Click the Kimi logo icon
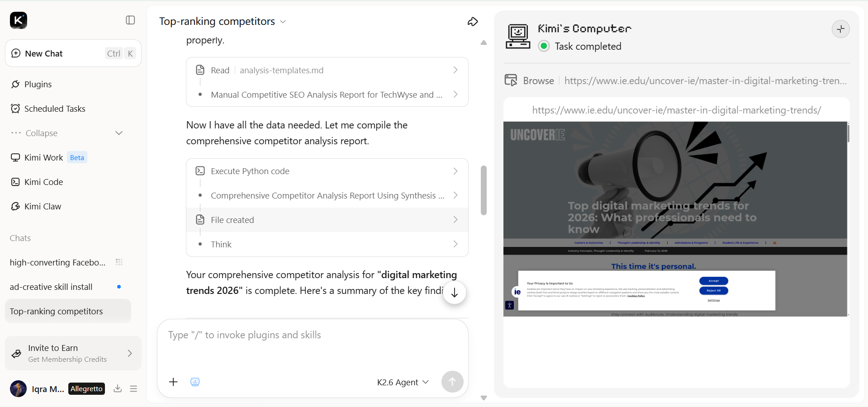868x407 pixels. click(19, 20)
